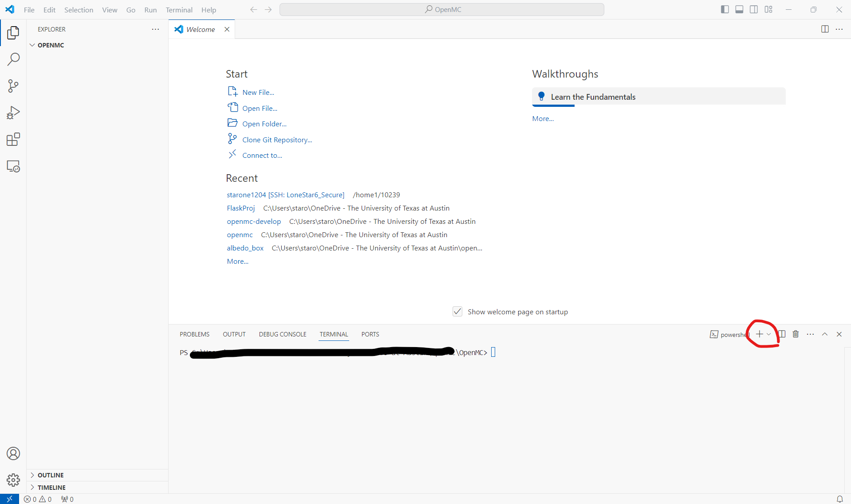
Task: Open the Run menu
Action: [x=150, y=10]
